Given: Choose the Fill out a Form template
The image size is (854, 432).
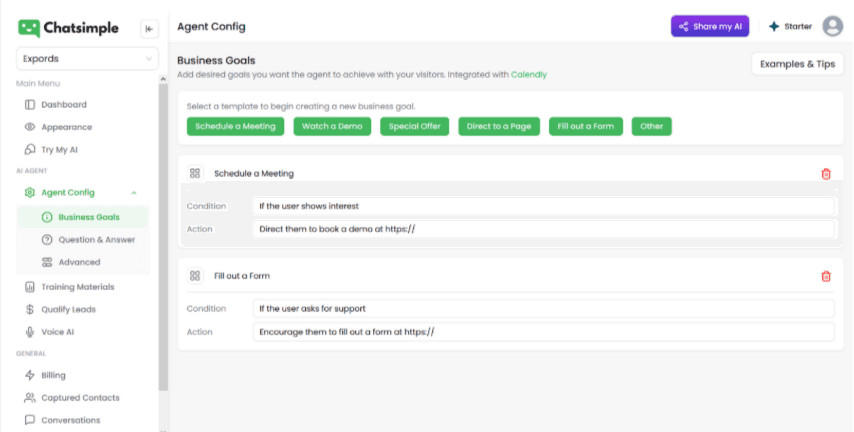Looking at the screenshot, I should click(585, 126).
